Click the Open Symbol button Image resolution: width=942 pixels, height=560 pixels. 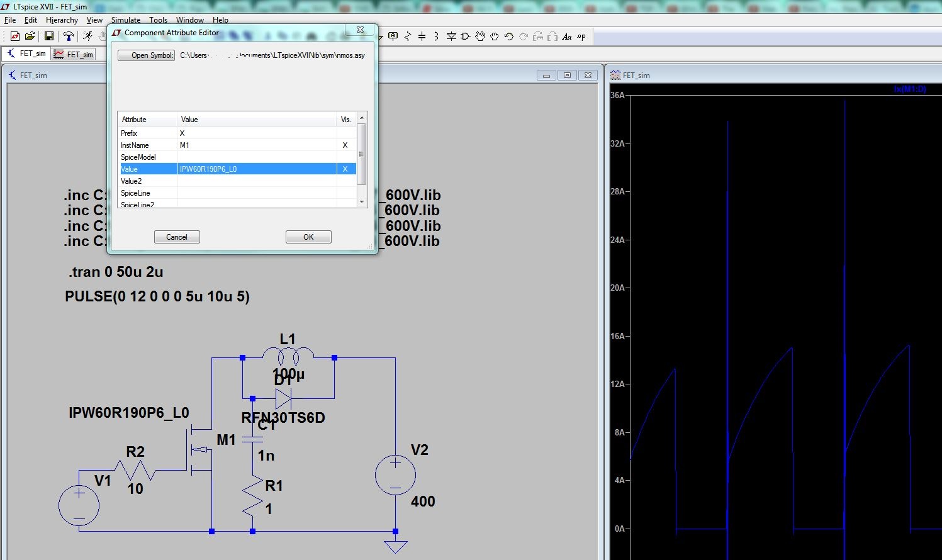click(x=146, y=55)
